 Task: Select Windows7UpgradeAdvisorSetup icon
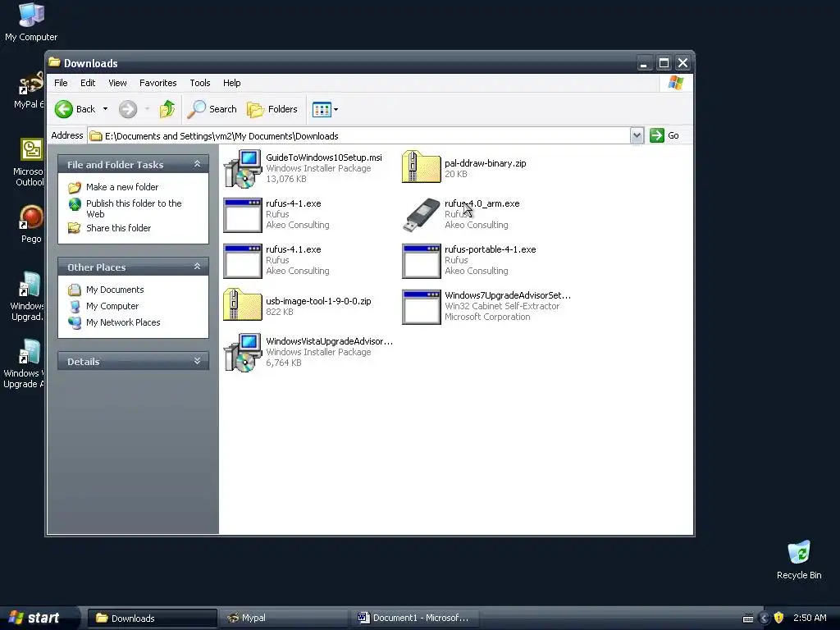tap(422, 307)
